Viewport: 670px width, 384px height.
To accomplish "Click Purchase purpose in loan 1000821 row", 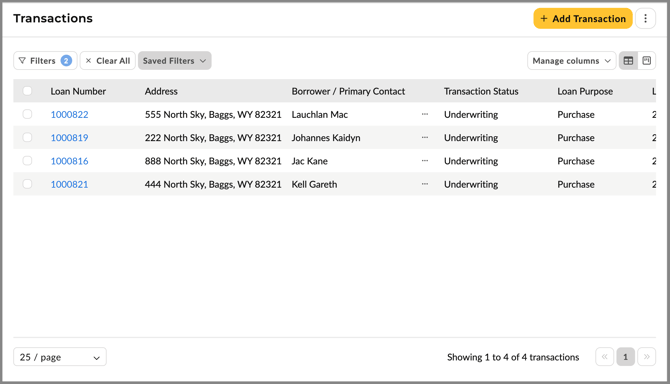I will 576,184.
